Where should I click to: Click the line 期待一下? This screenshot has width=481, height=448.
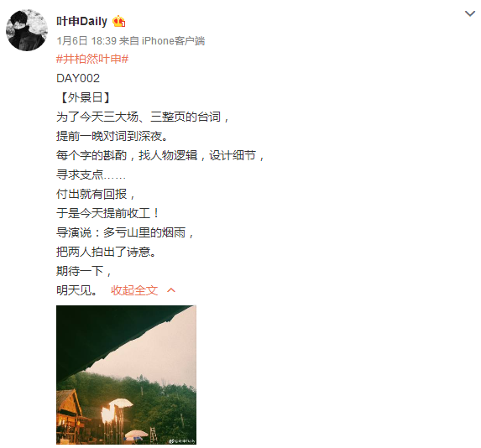(84, 271)
